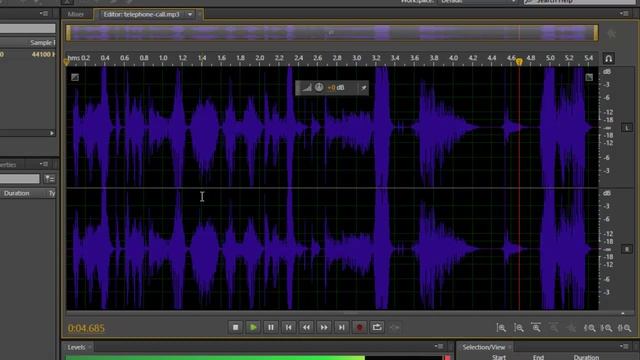Start recording with the red Record button
Viewport: 640px width, 360px height.
(359, 327)
